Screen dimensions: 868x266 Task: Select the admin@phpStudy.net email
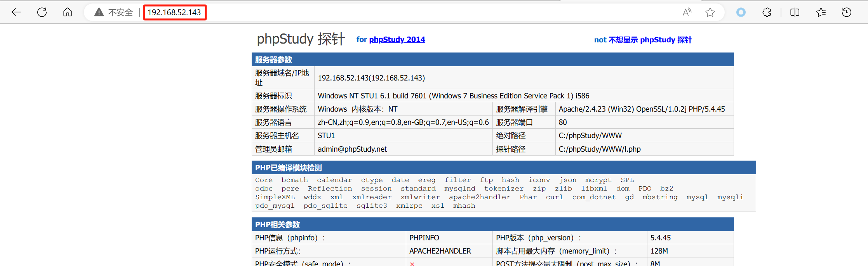(352, 149)
